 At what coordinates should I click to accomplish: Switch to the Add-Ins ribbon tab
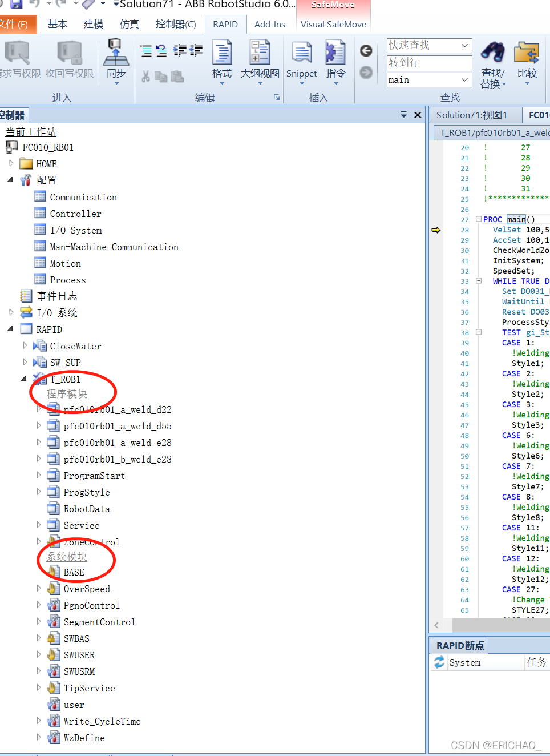[x=270, y=24]
